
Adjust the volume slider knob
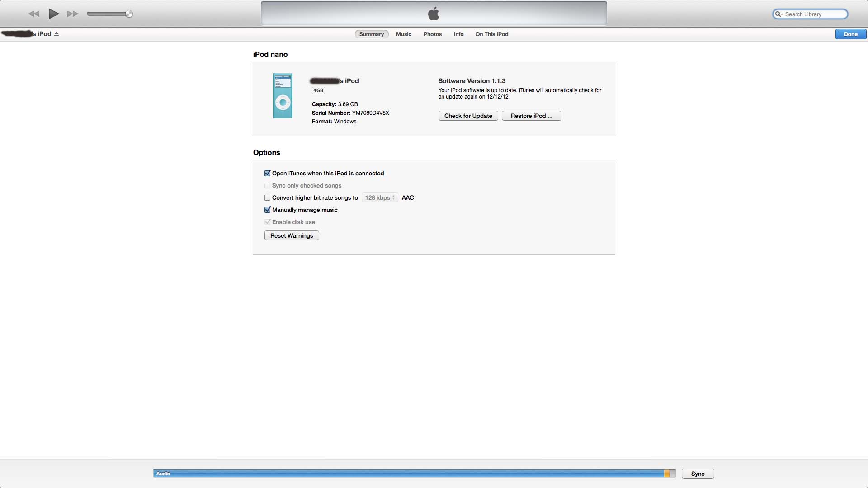pos(129,14)
